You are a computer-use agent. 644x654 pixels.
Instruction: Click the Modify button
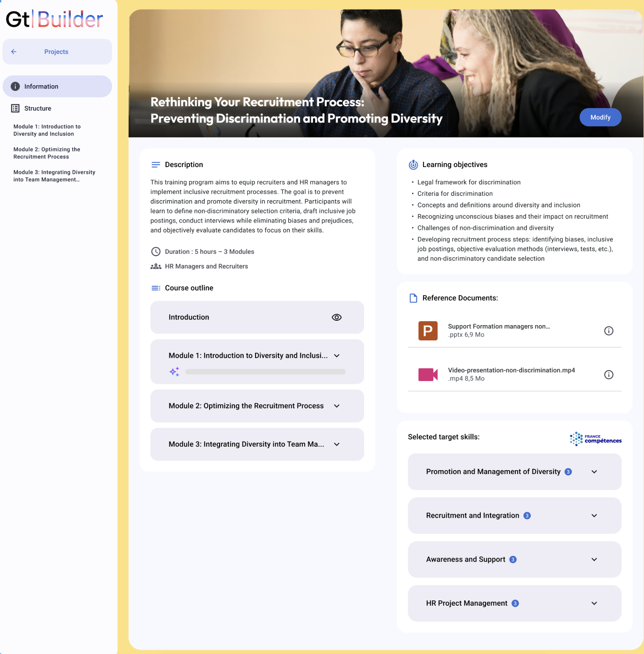coord(600,117)
